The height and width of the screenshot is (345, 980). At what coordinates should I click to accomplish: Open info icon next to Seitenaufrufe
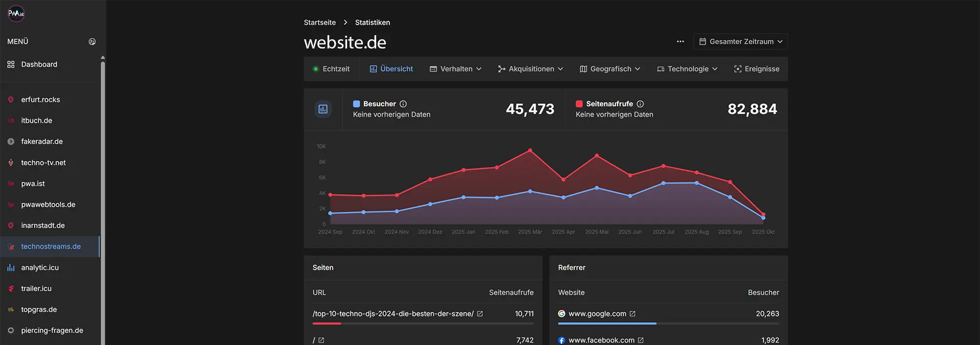click(x=640, y=104)
